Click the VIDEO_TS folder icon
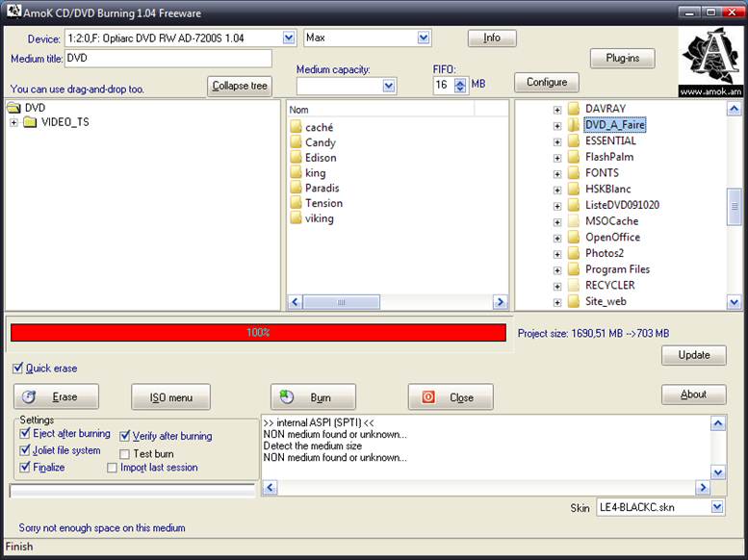The height and width of the screenshot is (560, 748). pyautogui.click(x=30, y=122)
